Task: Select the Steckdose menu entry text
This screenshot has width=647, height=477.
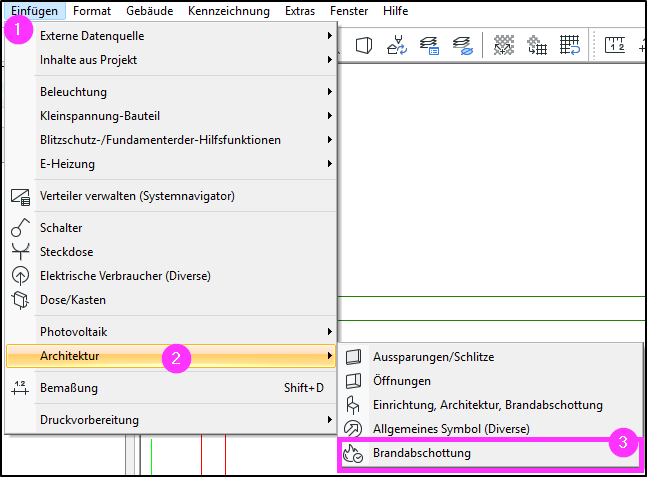Action: click(66, 252)
